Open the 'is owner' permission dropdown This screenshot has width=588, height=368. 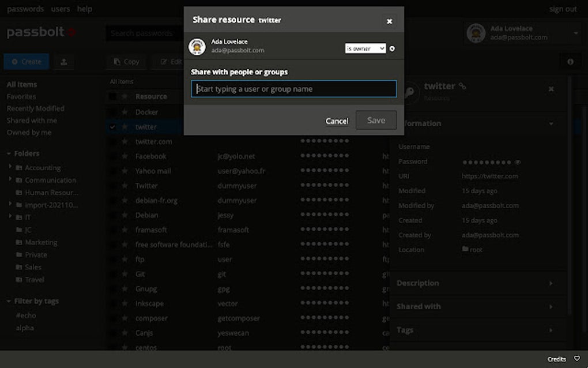(365, 49)
